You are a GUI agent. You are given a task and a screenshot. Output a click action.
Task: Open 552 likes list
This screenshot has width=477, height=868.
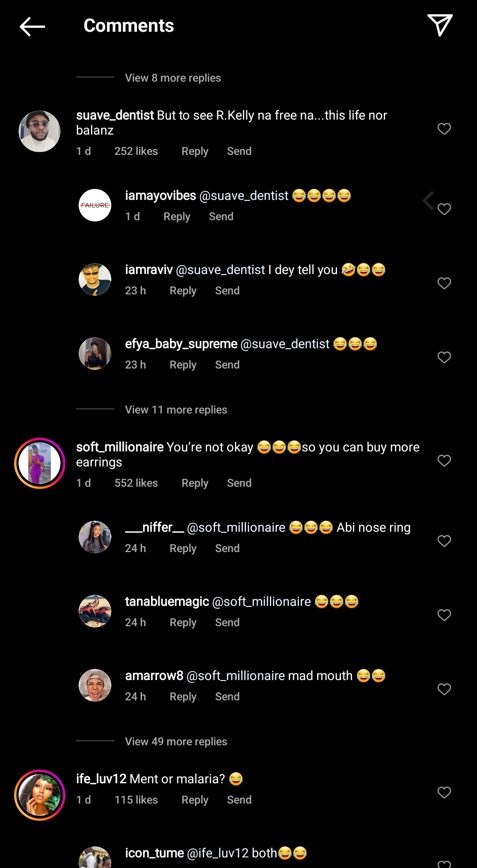[136, 483]
